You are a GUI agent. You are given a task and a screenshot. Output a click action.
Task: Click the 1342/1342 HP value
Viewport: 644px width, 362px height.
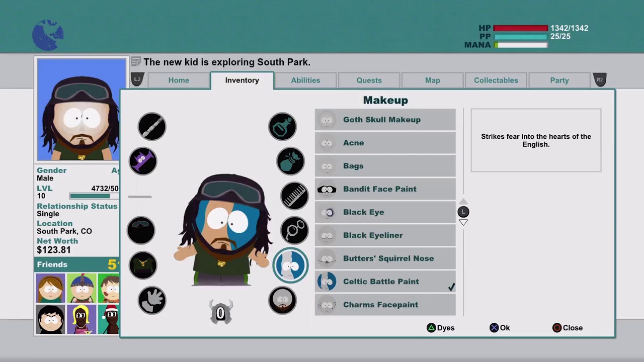[569, 28]
